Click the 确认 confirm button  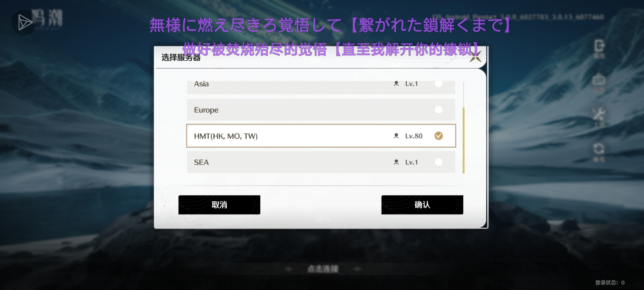point(422,205)
